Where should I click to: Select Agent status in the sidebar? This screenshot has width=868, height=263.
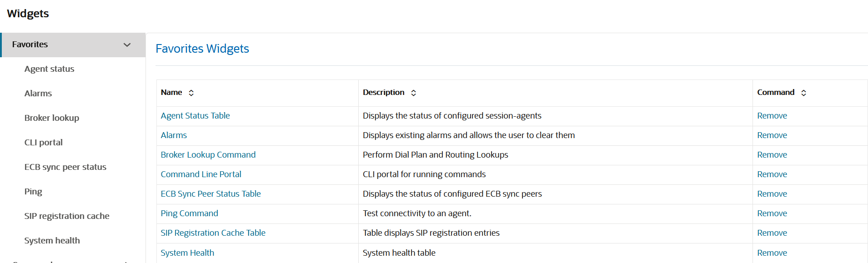pos(49,69)
